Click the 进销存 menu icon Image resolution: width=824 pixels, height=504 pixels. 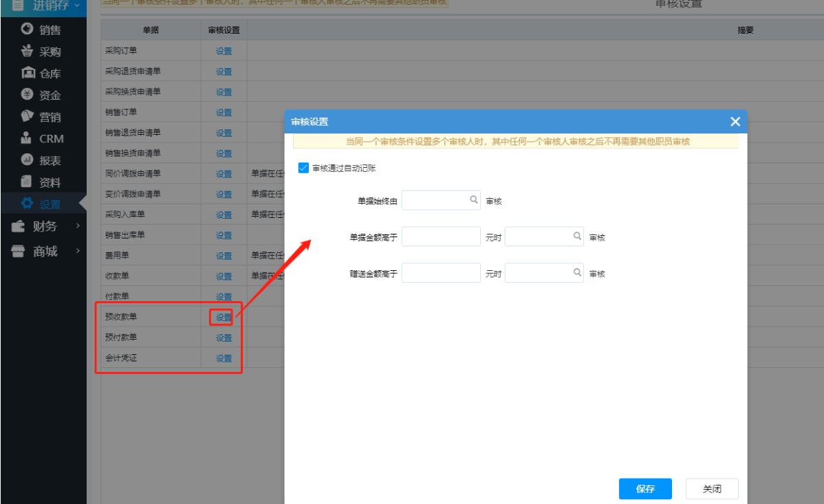point(18,6)
